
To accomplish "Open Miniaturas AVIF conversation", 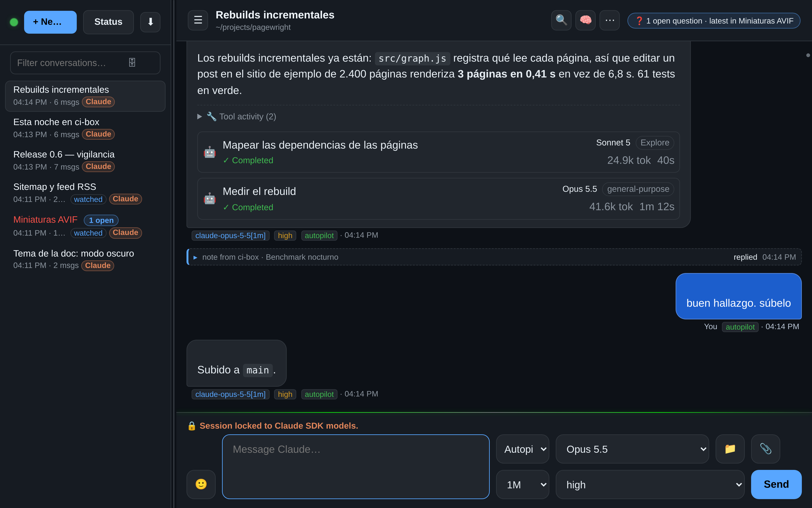I will point(85,226).
